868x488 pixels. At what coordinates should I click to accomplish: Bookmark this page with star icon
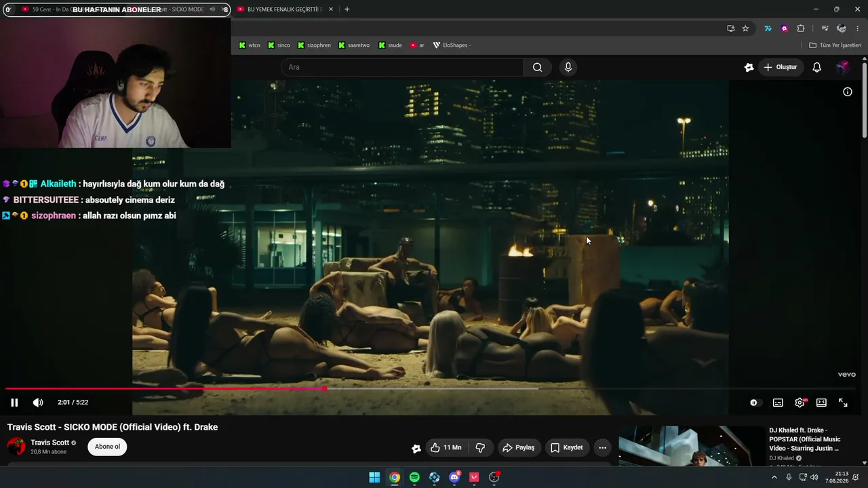[745, 28]
